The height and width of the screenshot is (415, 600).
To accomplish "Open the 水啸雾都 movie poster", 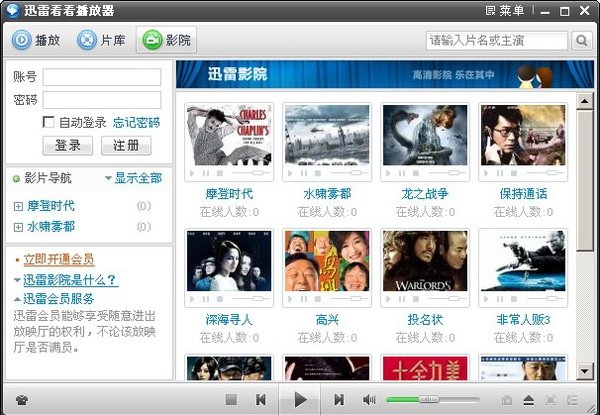I will (327, 135).
